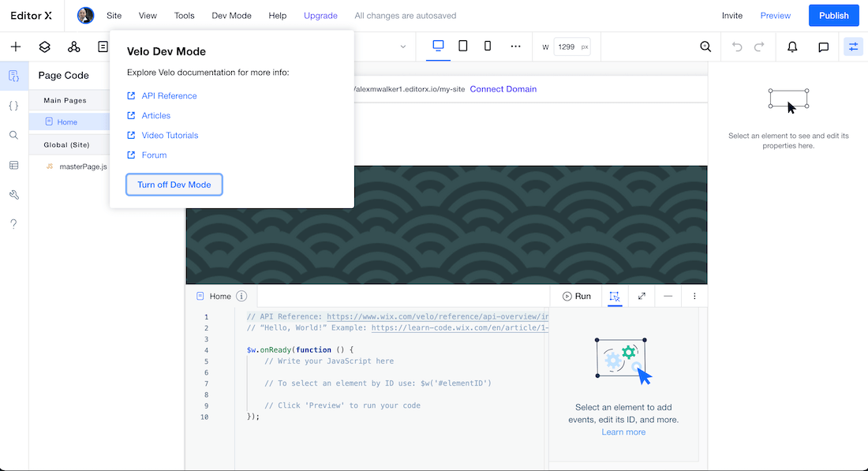Click the Add Elements plus icon
The width and height of the screenshot is (868, 471).
coord(15,47)
